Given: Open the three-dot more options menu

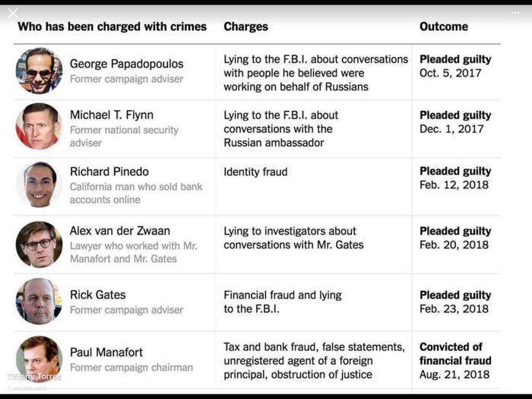Looking at the screenshot, I should pos(515,12).
